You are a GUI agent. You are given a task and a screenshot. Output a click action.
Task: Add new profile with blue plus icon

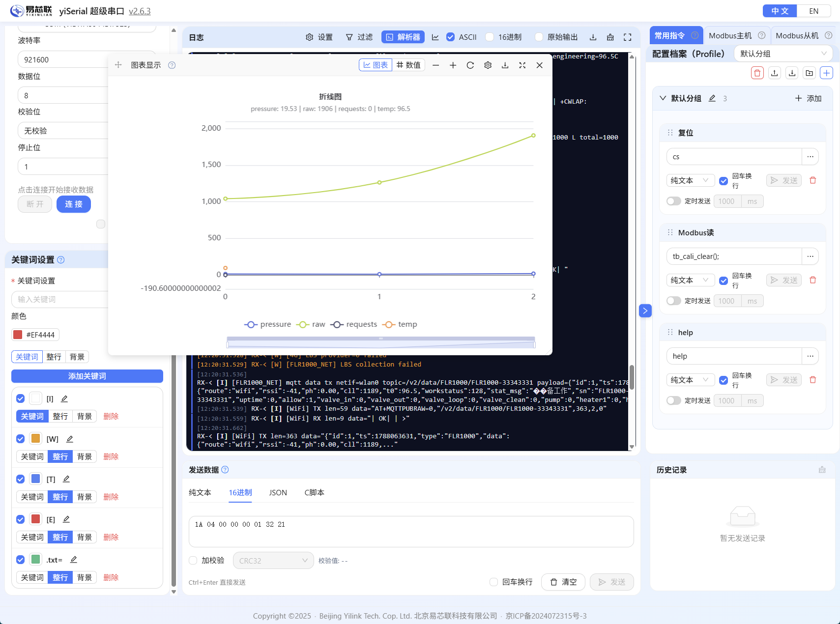(827, 73)
